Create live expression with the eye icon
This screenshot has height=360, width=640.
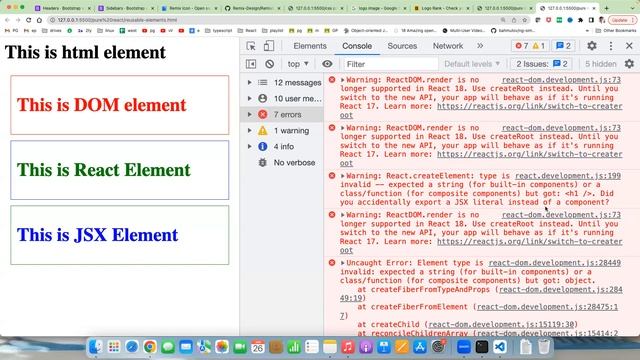[327, 64]
